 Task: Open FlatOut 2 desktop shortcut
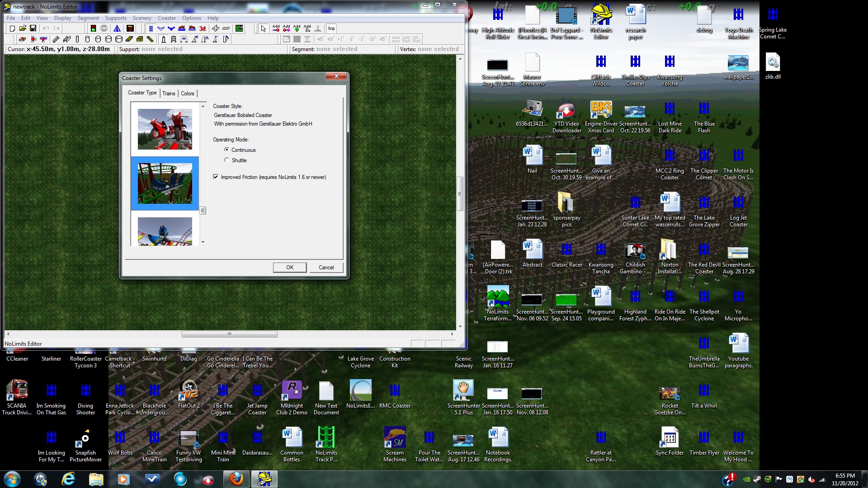pyautogui.click(x=189, y=394)
